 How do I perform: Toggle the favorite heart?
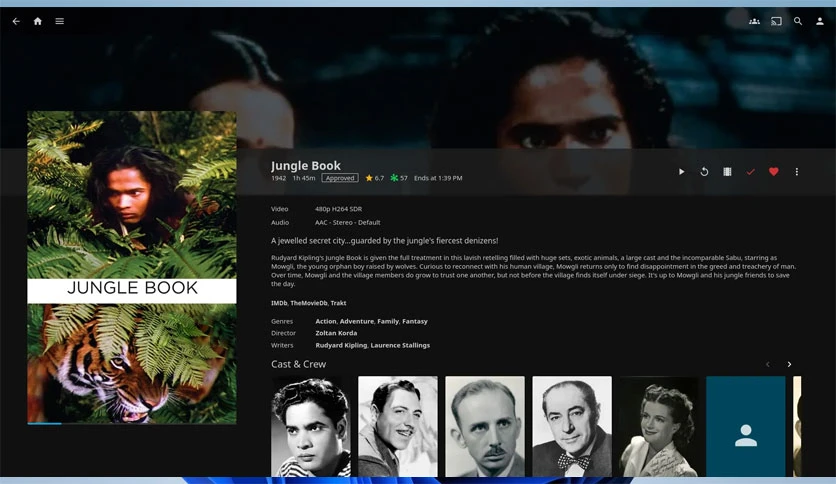click(x=774, y=172)
